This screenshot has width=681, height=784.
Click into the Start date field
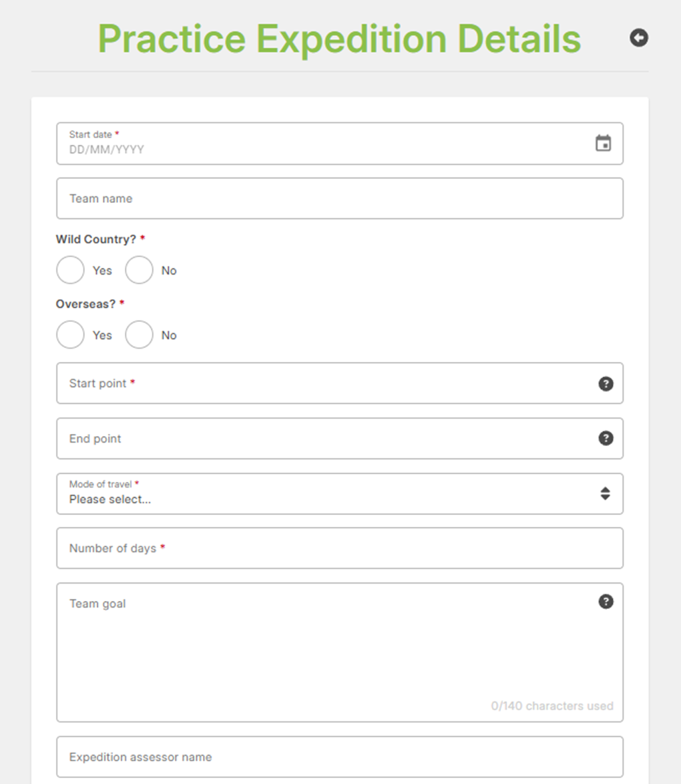(x=320, y=149)
